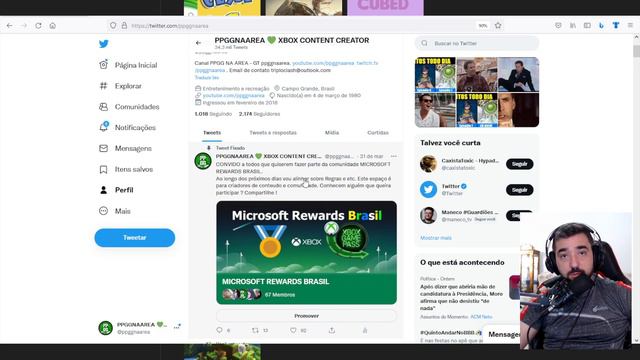Like the pinned tweet with heart icon
This screenshot has height=360, width=640.
click(293, 330)
